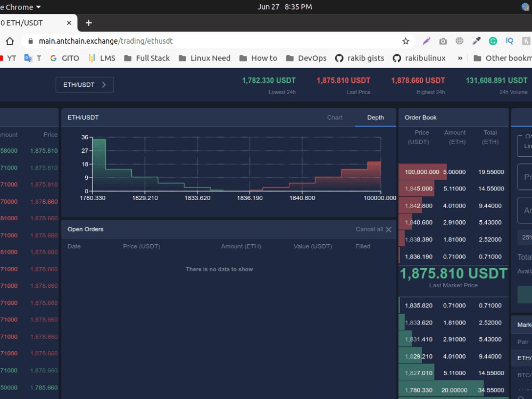
Task: Click the X icon next to Cancel all
Action: [388, 229]
